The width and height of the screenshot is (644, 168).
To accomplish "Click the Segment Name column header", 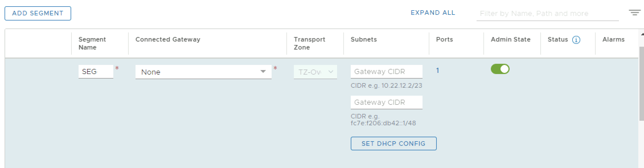I will coord(92,43).
